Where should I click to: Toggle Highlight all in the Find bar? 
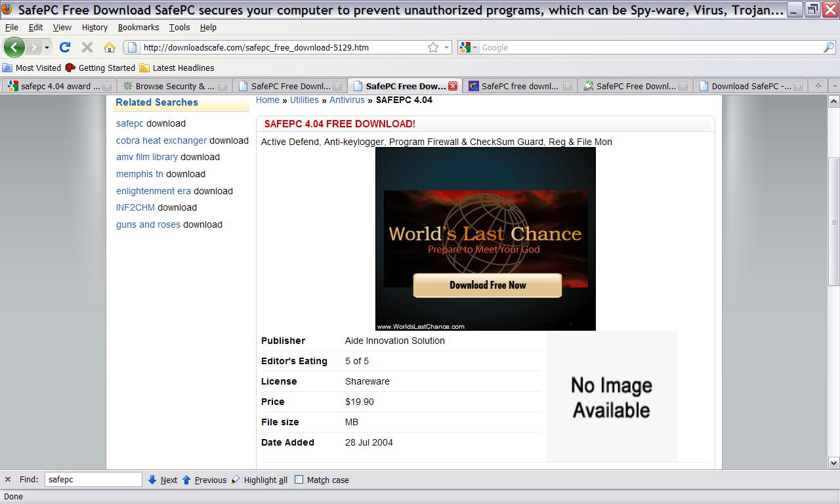point(259,480)
